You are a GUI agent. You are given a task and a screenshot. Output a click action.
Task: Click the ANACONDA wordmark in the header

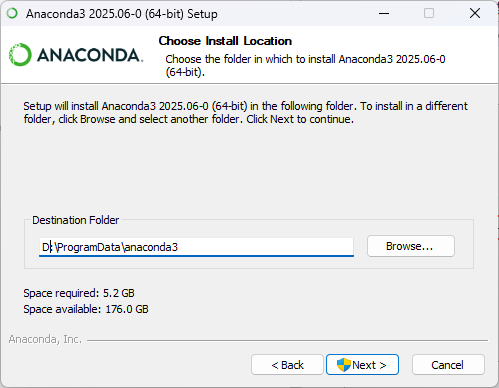(90, 55)
